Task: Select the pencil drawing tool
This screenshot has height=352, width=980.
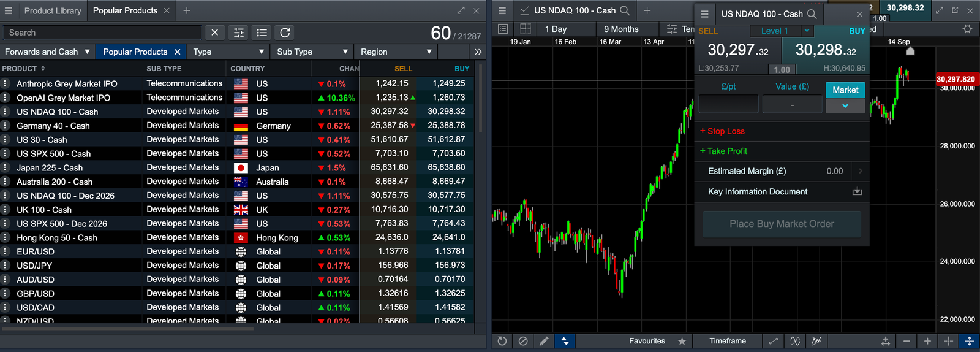Action: [x=544, y=341]
